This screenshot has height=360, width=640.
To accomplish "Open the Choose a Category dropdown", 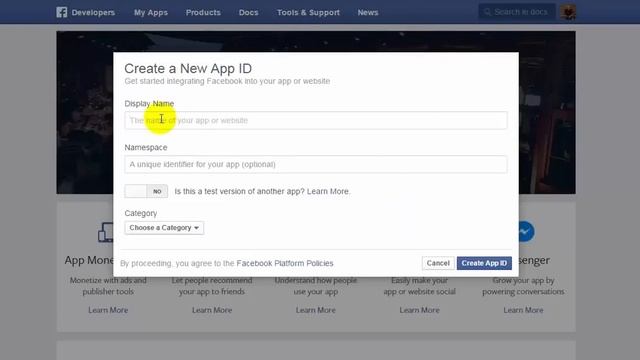I will pyautogui.click(x=164, y=228).
